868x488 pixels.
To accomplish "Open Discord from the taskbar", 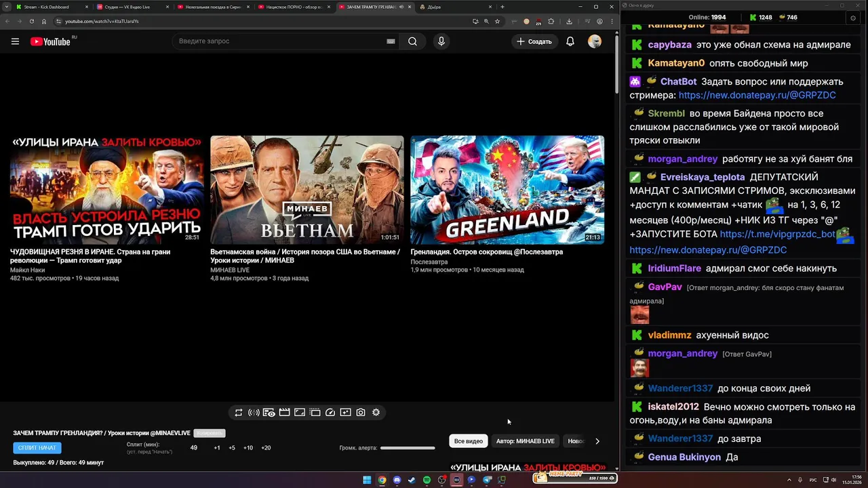I will point(397,480).
